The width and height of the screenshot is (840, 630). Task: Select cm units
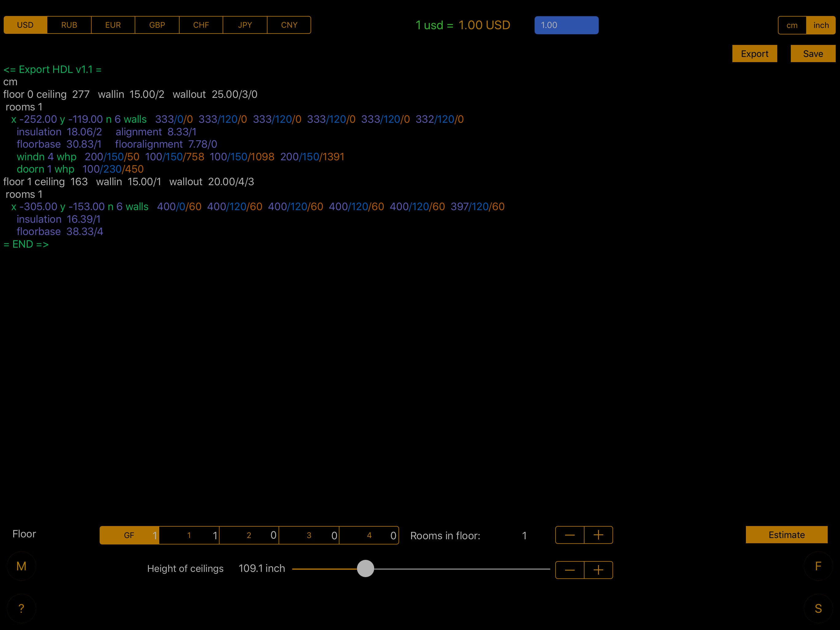pyautogui.click(x=792, y=26)
